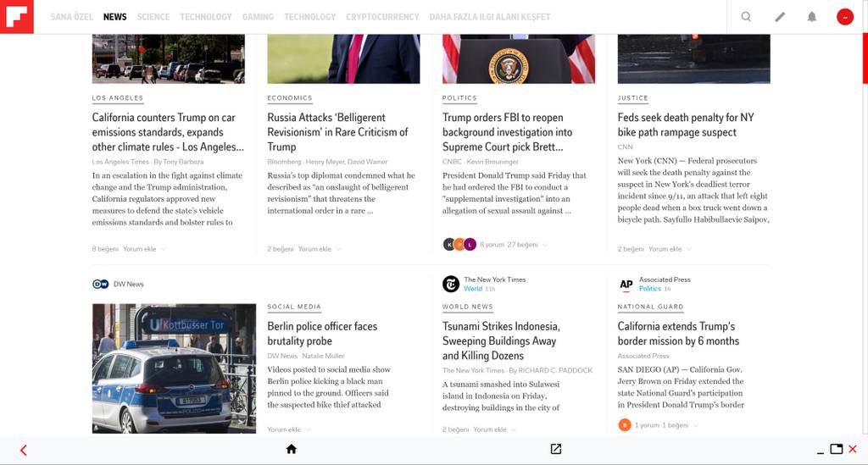The height and width of the screenshot is (465, 868).
Task: Expand options arrow on Feds death penalty article
Action: coord(689,249)
